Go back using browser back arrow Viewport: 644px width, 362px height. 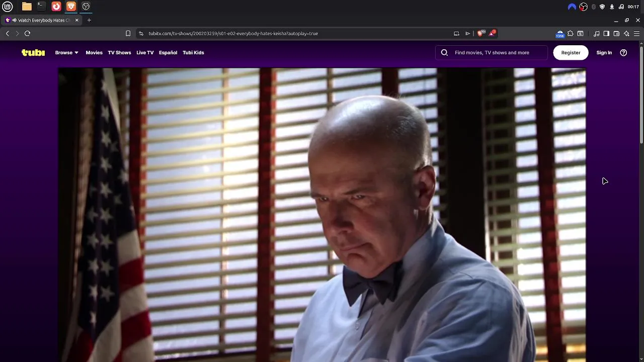8,33
